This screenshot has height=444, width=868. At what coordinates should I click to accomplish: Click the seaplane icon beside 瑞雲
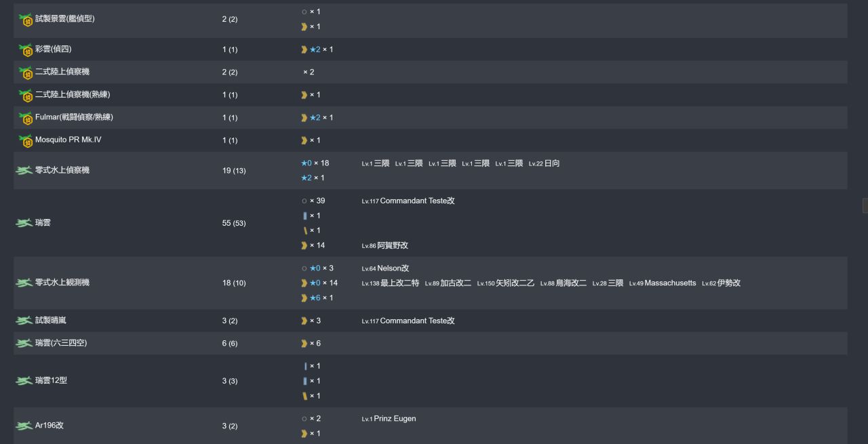click(24, 223)
